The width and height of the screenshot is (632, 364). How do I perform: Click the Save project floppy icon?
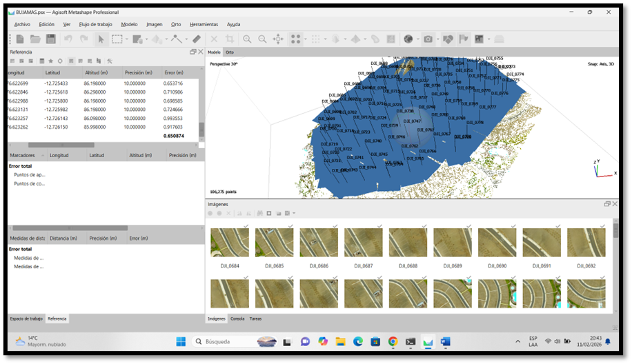pos(51,39)
